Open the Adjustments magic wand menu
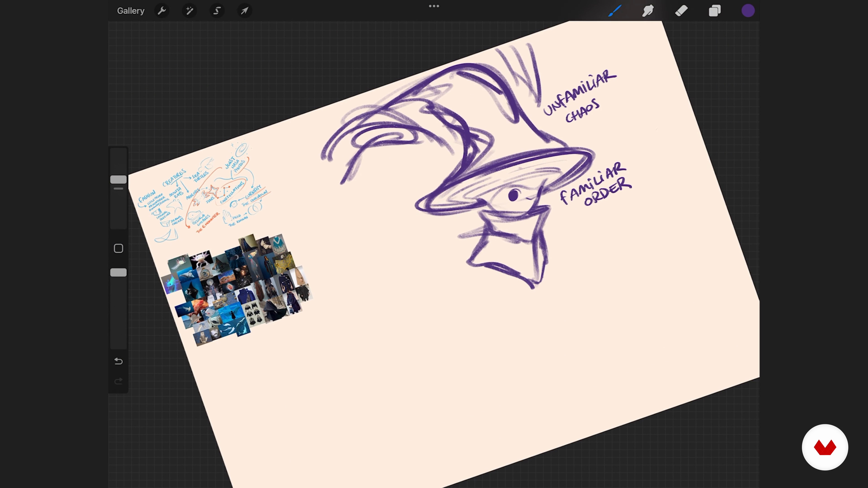868x488 pixels. (189, 11)
